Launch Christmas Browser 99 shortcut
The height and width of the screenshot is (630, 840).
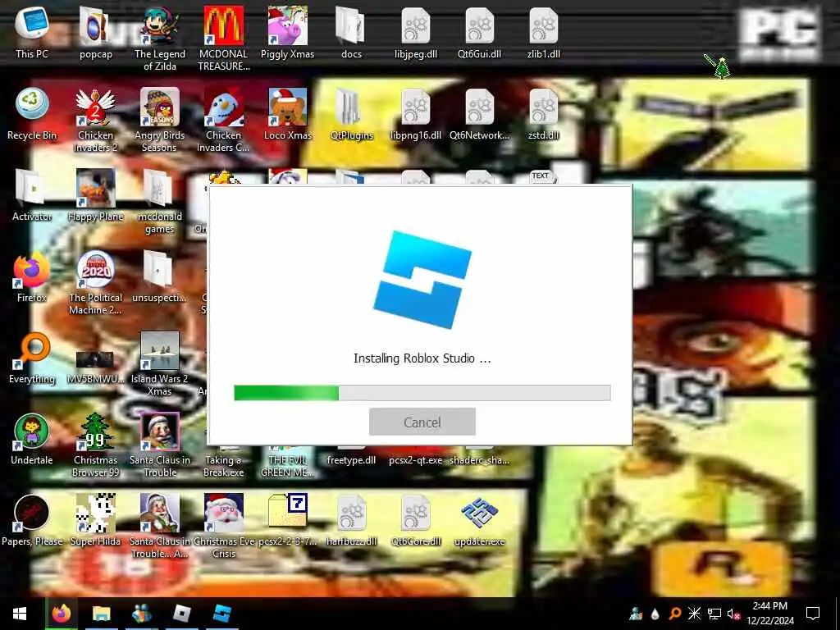(95, 445)
